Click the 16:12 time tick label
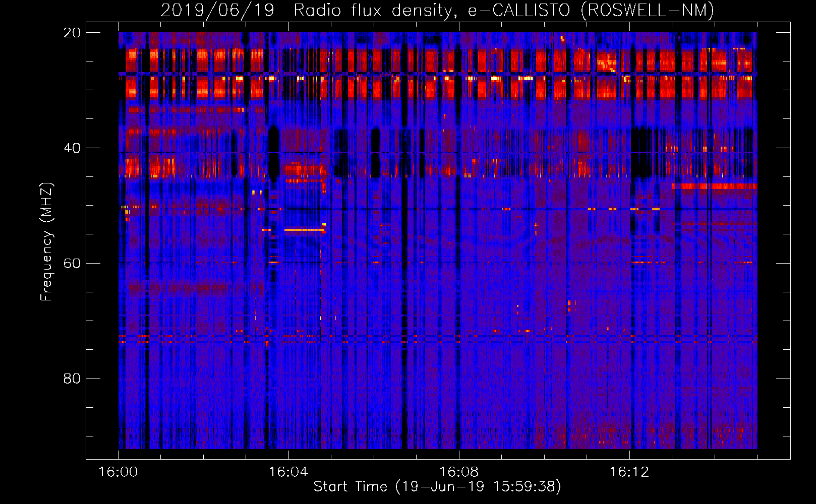 629,472
